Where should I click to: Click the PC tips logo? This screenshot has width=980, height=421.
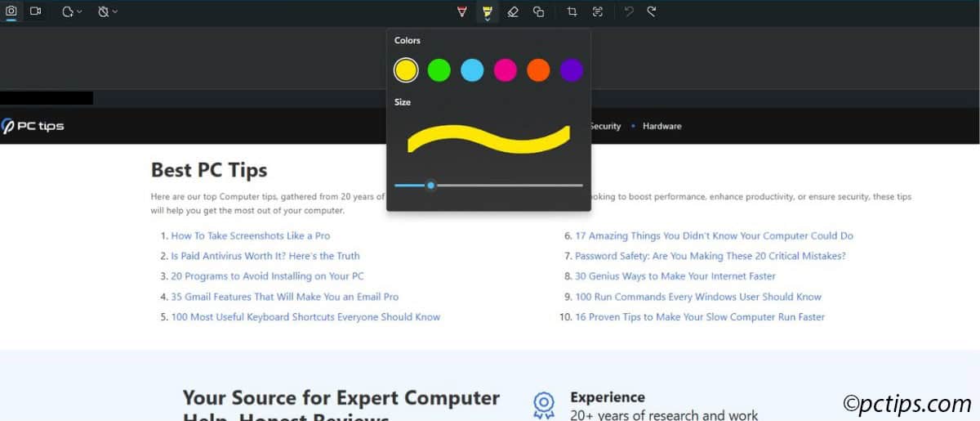pos(33,126)
